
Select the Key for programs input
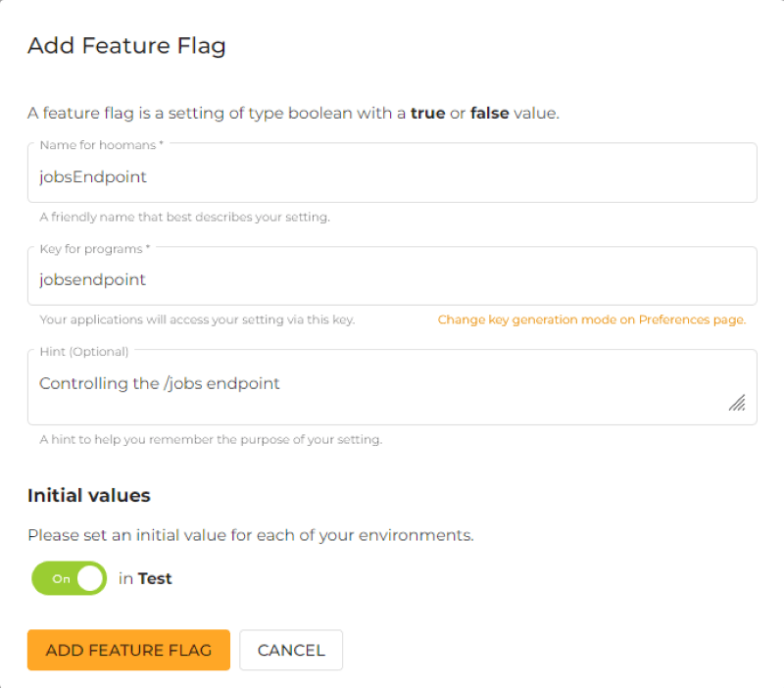(392, 279)
